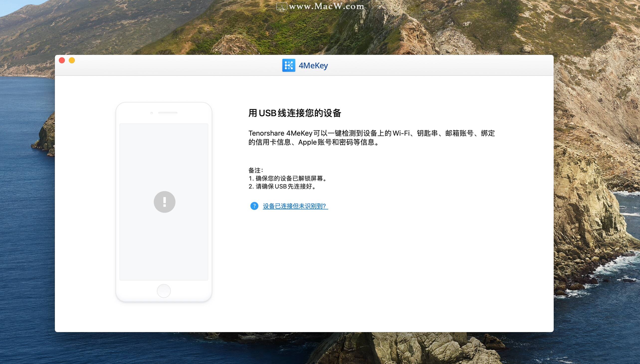640x364 pixels.
Task: Click the note '2. 请确保 USB 先连接好。'
Action: click(x=283, y=186)
